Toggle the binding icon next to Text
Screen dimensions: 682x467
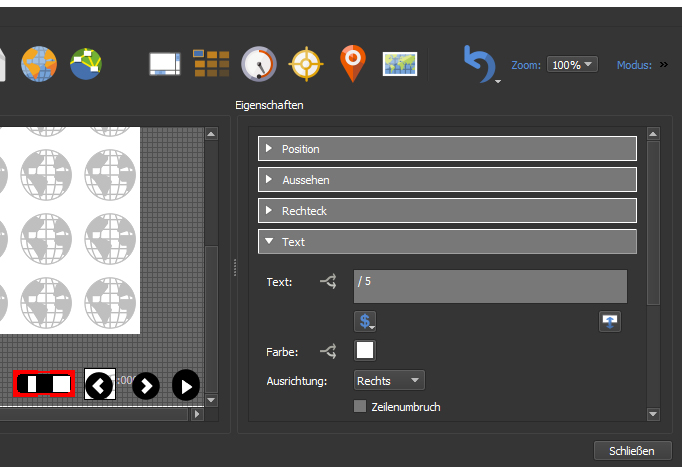[x=328, y=283]
